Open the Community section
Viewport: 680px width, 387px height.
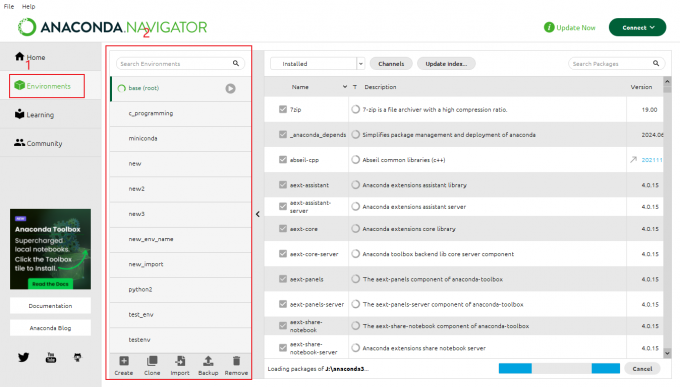[38, 143]
